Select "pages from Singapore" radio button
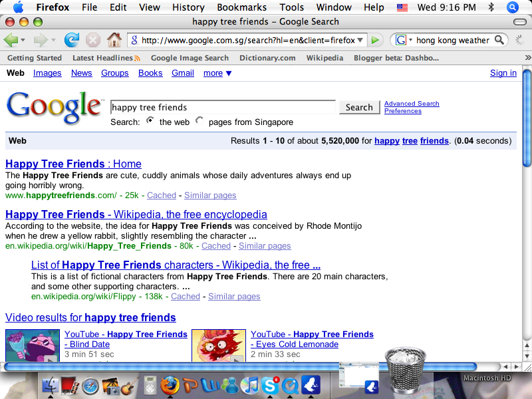This screenshot has width=532, height=399. click(199, 120)
